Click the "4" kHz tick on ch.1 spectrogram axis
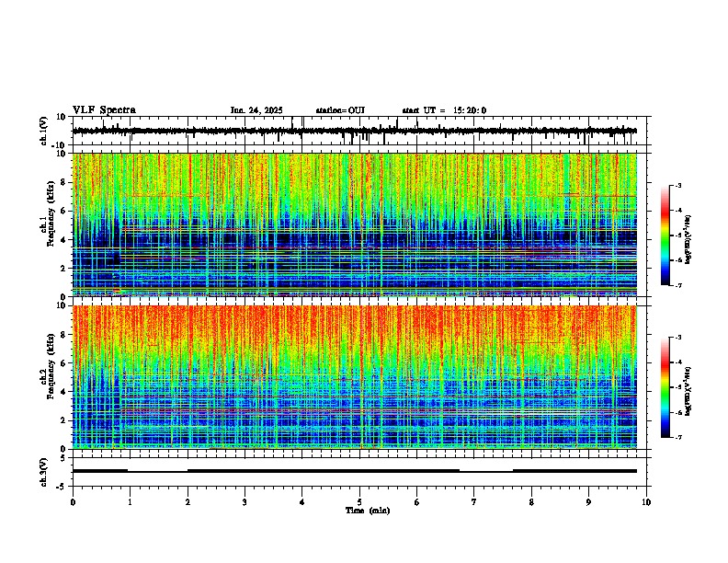This screenshot has height=563, width=728. coord(63,240)
